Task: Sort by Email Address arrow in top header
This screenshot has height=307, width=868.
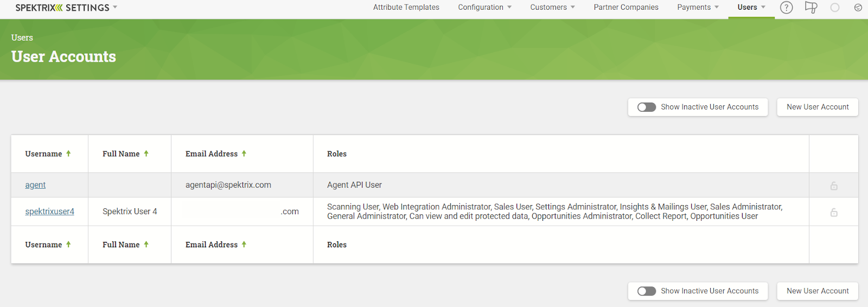Action: pyautogui.click(x=244, y=153)
